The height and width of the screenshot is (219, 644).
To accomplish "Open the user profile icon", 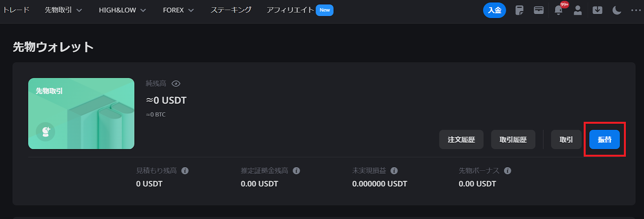I will tap(578, 10).
